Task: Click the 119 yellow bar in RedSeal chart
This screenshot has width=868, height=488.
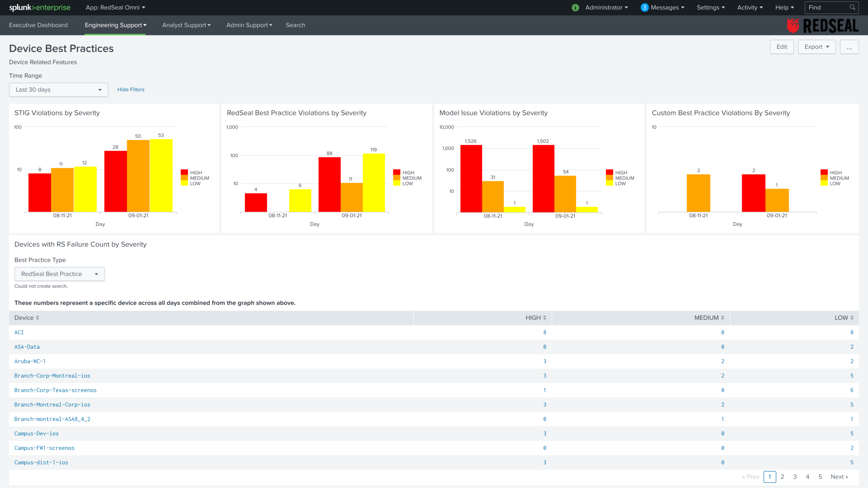Action: point(374,183)
